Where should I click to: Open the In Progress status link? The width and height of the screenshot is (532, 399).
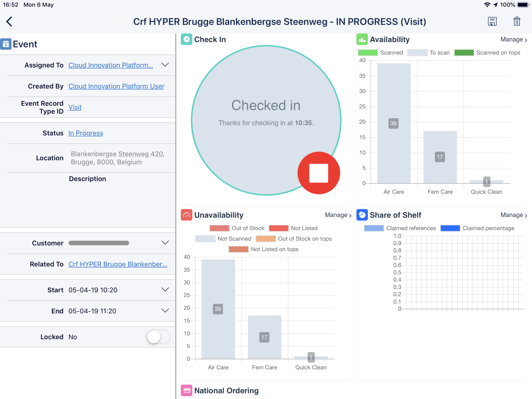[x=86, y=133]
